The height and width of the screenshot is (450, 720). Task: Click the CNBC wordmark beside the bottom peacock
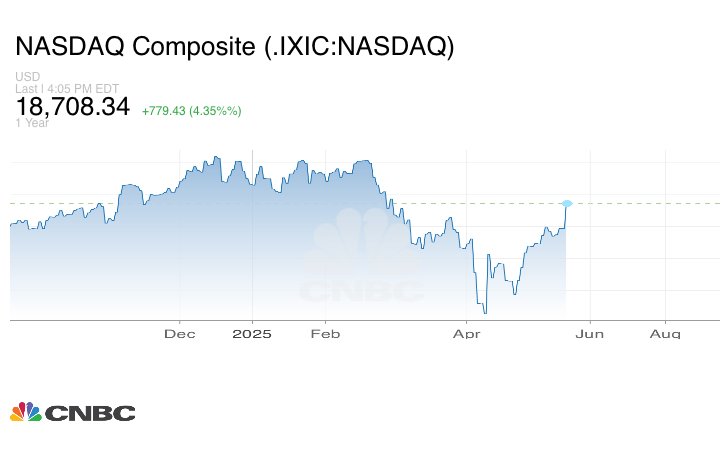pyautogui.click(x=88, y=412)
